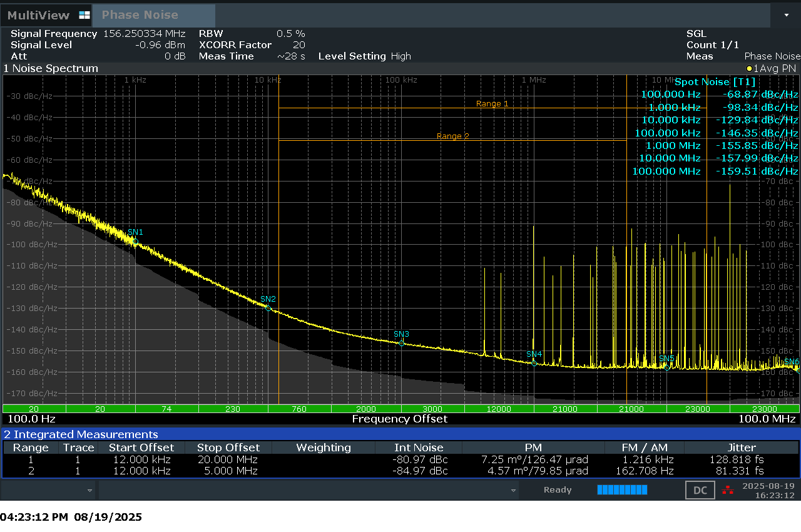The height and width of the screenshot is (532, 801).
Task: Click the DC coupling indicator in status bar
Action: click(x=700, y=490)
